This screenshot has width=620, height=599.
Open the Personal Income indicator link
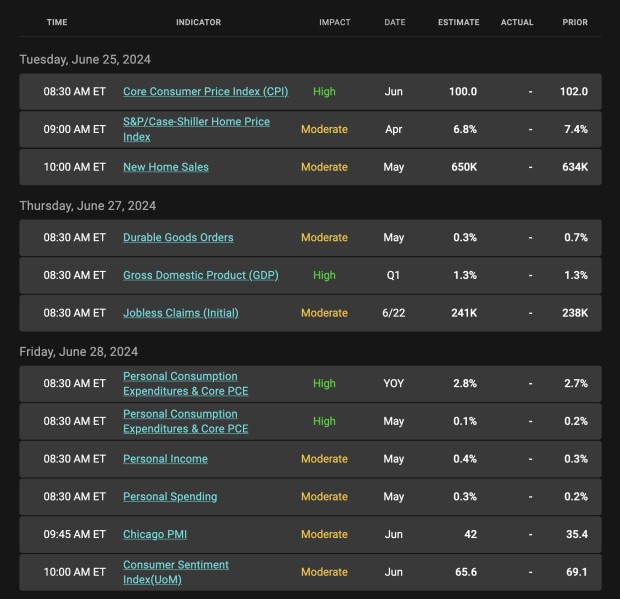pos(165,459)
